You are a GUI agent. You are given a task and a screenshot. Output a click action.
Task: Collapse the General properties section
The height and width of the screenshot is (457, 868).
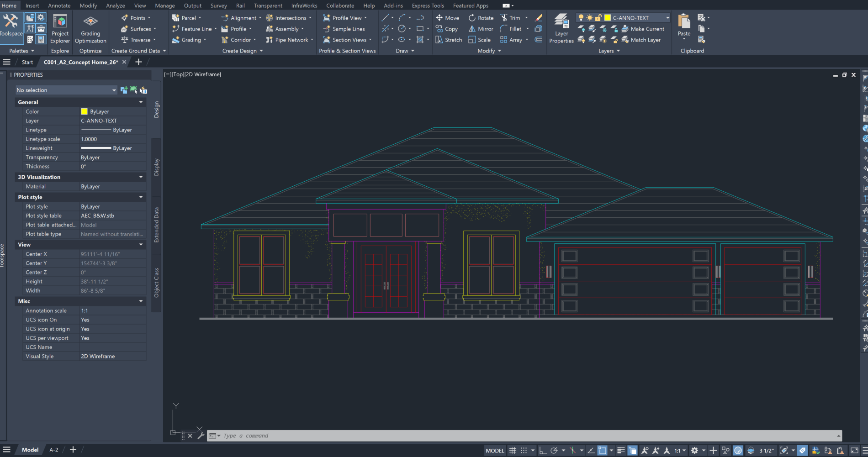141,102
